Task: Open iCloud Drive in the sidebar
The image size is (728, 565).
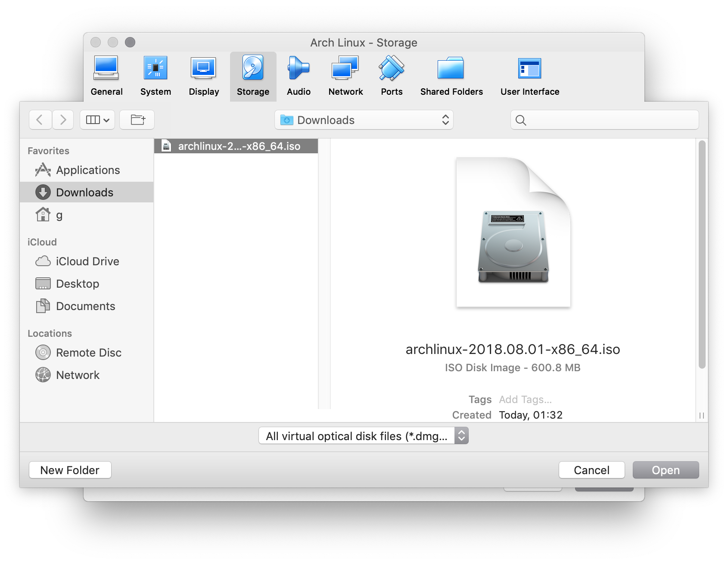Action: (87, 261)
